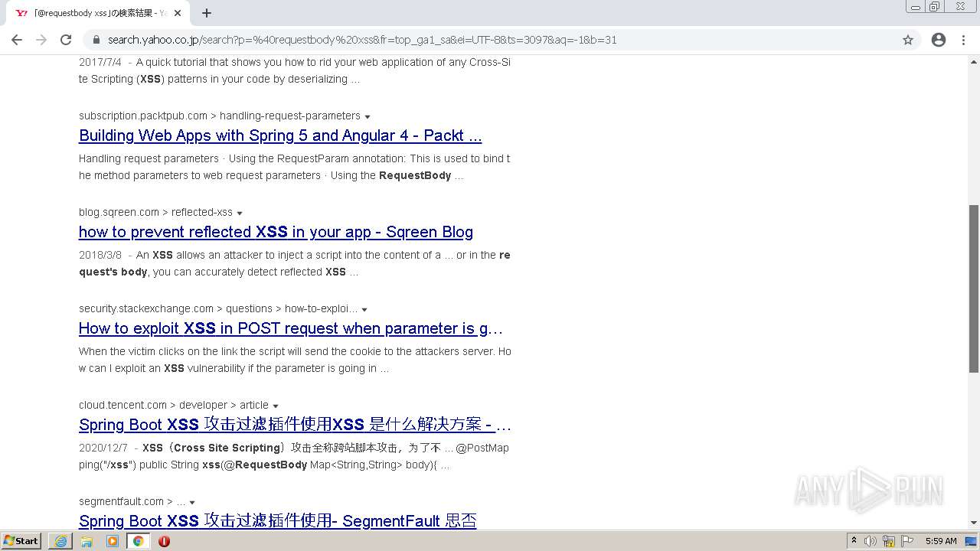This screenshot has width=980, height=551.
Task: Bookmark this page with the star
Action: [908, 40]
